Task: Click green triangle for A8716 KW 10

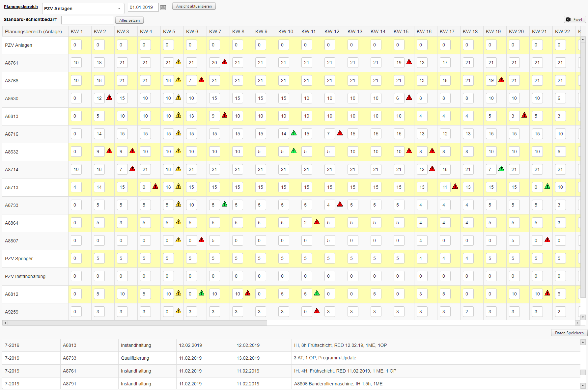Action: (294, 133)
